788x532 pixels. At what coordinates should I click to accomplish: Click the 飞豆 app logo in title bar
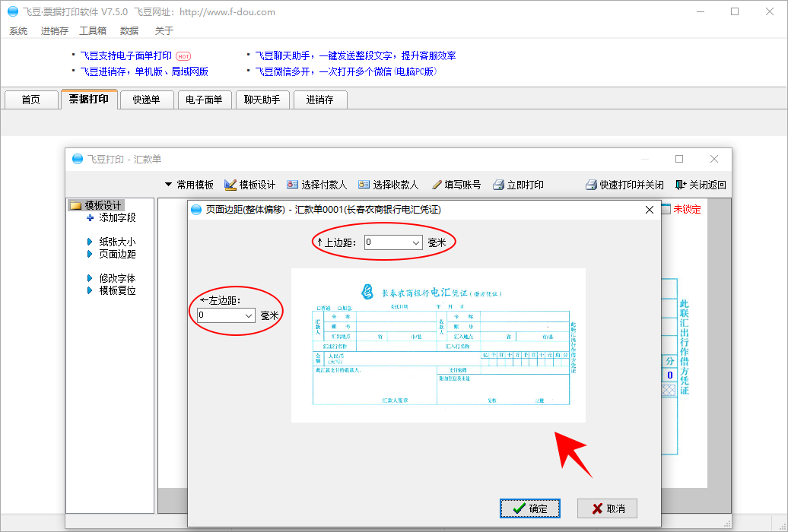coord(13,11)
